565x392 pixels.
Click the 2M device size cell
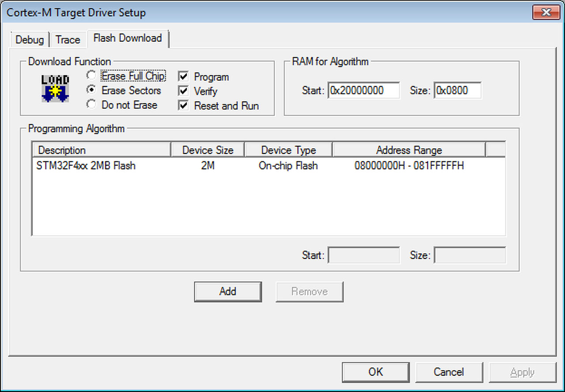208,166
